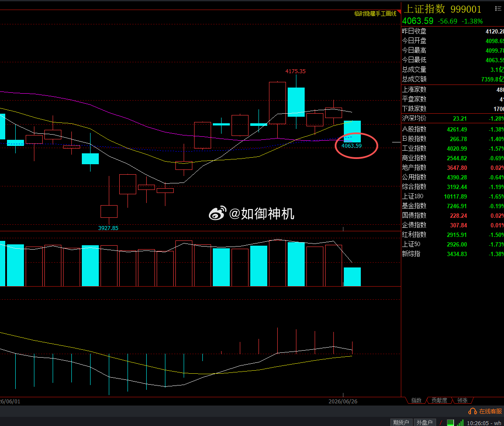Switch to the 领涨 tab

pyautogui.click(x=462, y=400)
